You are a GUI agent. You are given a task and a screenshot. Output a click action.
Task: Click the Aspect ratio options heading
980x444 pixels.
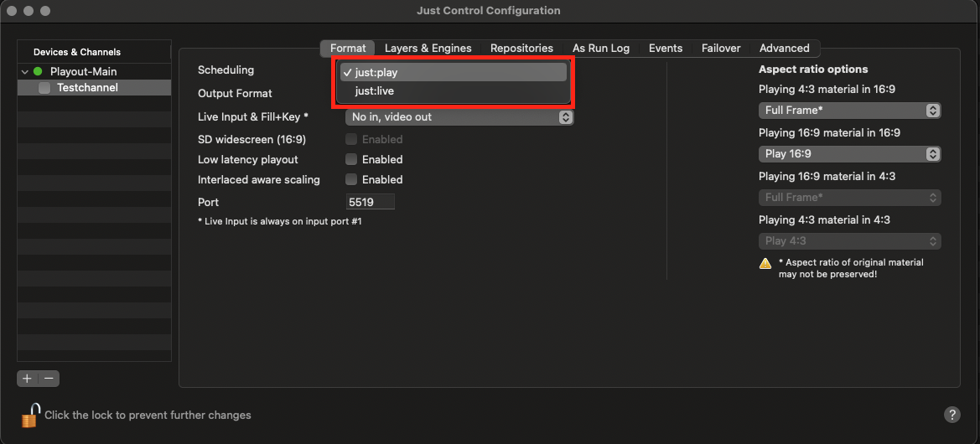coord(813,69)
